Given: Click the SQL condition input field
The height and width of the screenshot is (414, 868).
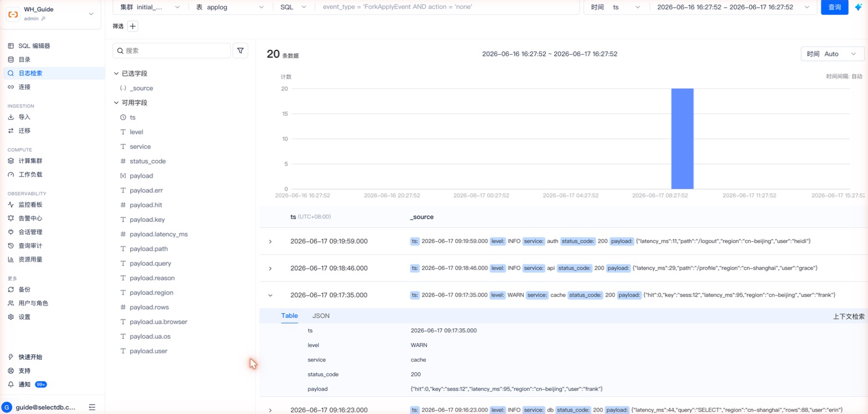Looking at the screenshot, I should point(446,7).
